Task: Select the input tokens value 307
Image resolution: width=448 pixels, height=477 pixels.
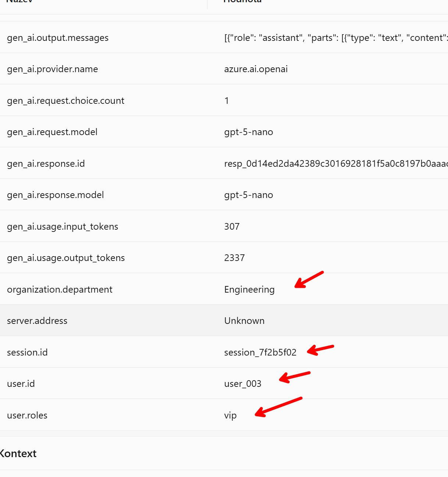Action: click(232, 227)
